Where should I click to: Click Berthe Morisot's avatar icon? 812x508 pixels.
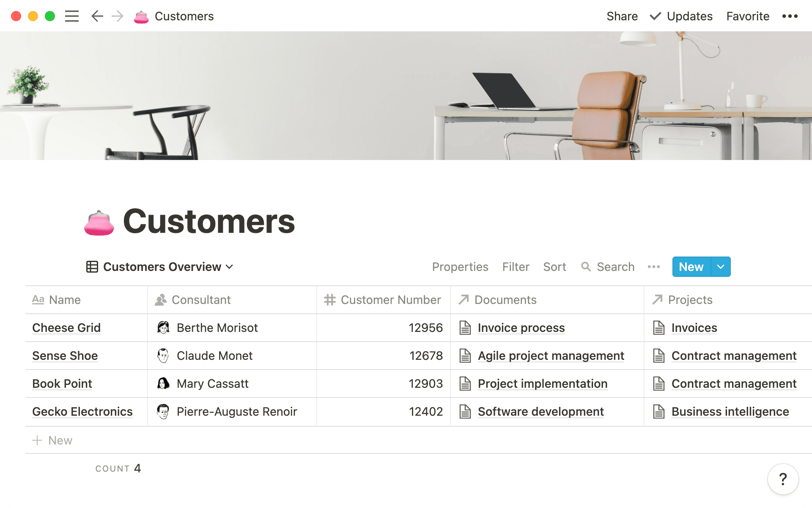(163, 328)
